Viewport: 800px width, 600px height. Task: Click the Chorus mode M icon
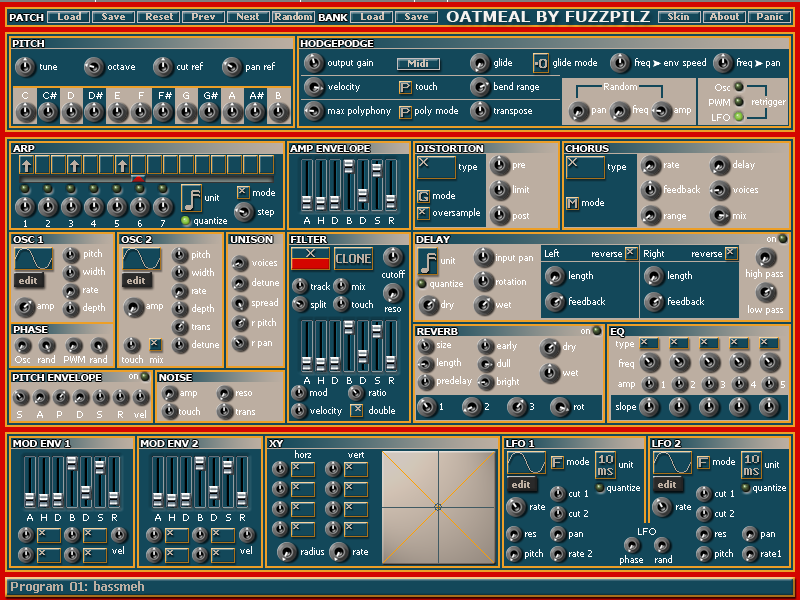click(x=572, y=203)
